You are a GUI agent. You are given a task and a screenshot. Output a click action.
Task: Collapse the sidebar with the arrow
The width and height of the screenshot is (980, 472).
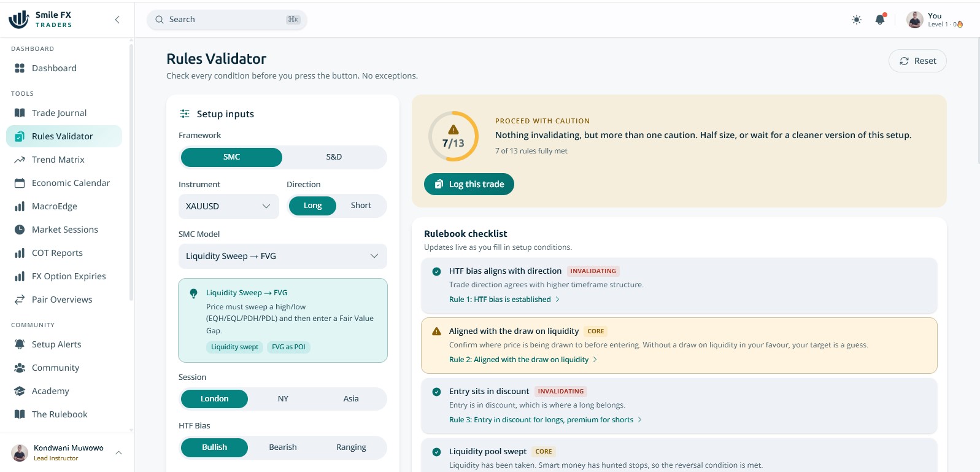pos(117,20)
